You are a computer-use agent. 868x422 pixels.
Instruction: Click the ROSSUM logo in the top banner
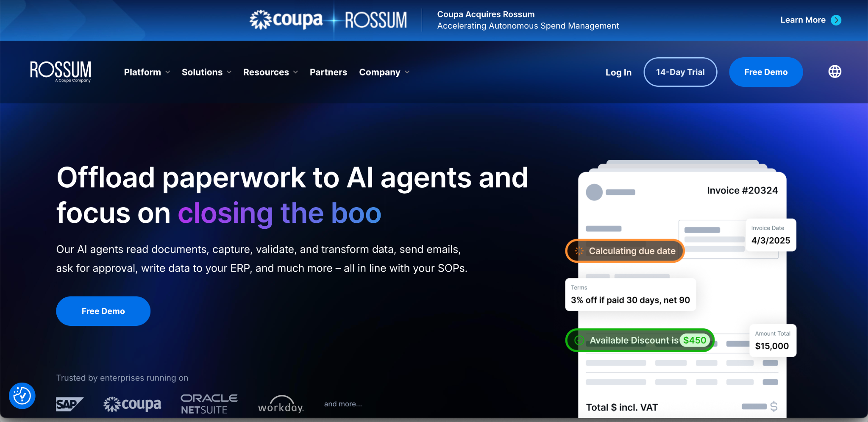[x=376, y=20]
